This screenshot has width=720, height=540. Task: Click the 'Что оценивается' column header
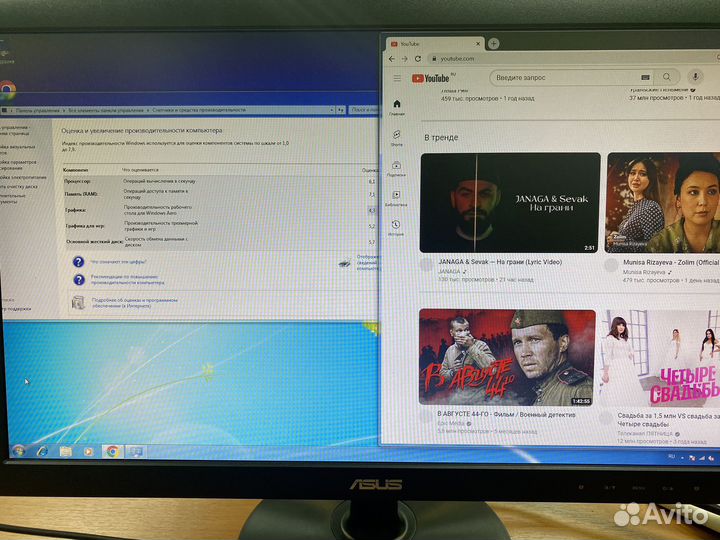(x=140, y=170)
